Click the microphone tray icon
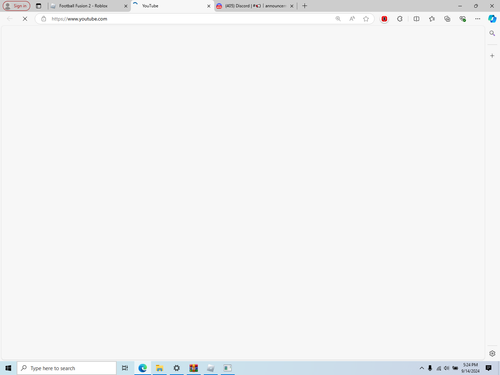500x375 pixels. pyautogui.click(x=430, y=368)
